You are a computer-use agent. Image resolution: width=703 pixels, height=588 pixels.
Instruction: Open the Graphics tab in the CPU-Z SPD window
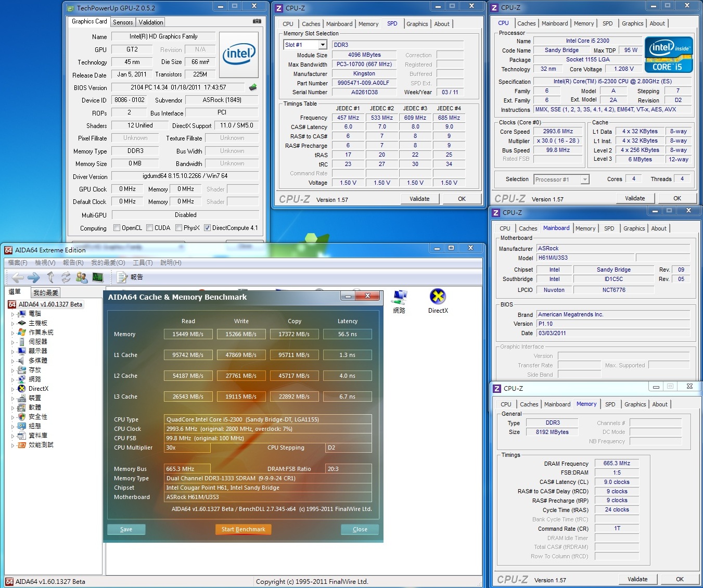point(417,24)
